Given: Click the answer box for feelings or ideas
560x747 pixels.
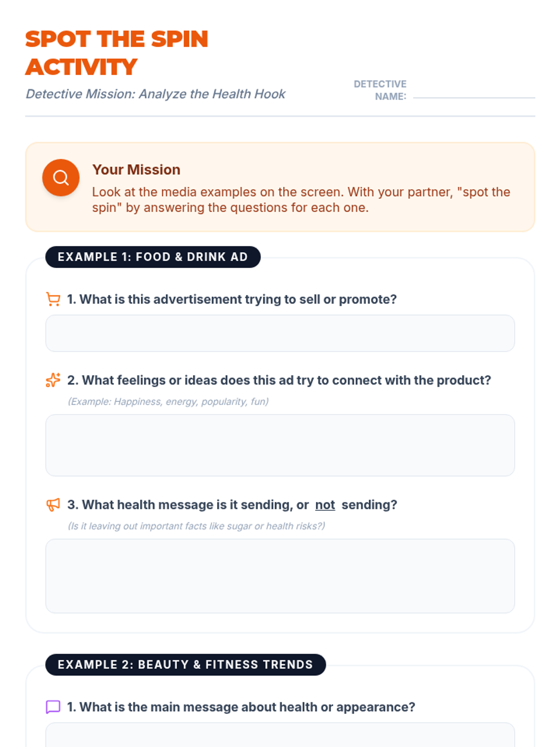Looking at the screenshot, I should [280, 445].
